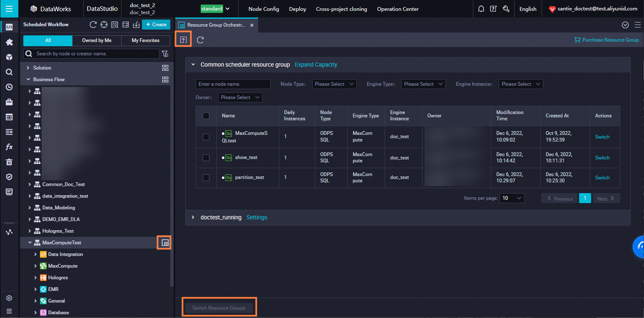Open the clock icon in left sidebar

pyautogui.click(x=9, y=87)
